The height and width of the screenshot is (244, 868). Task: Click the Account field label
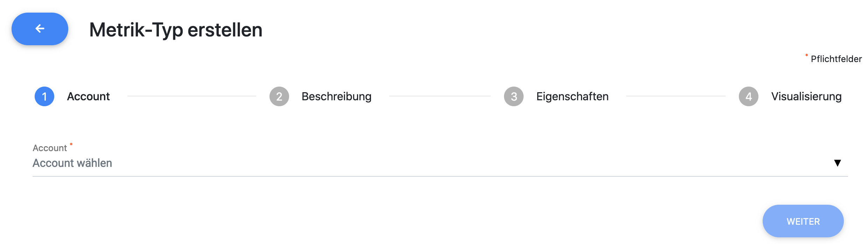coord(50,148)
